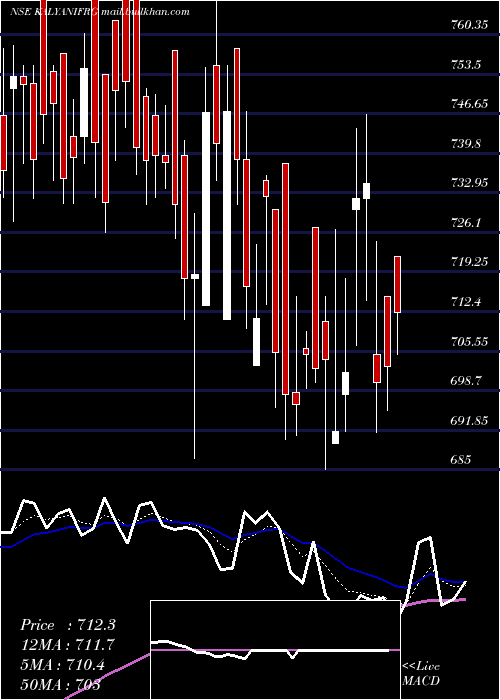The image size is (500, 700).
Task: Click the 712.4 price axis label
Action: tap(466, 302)
